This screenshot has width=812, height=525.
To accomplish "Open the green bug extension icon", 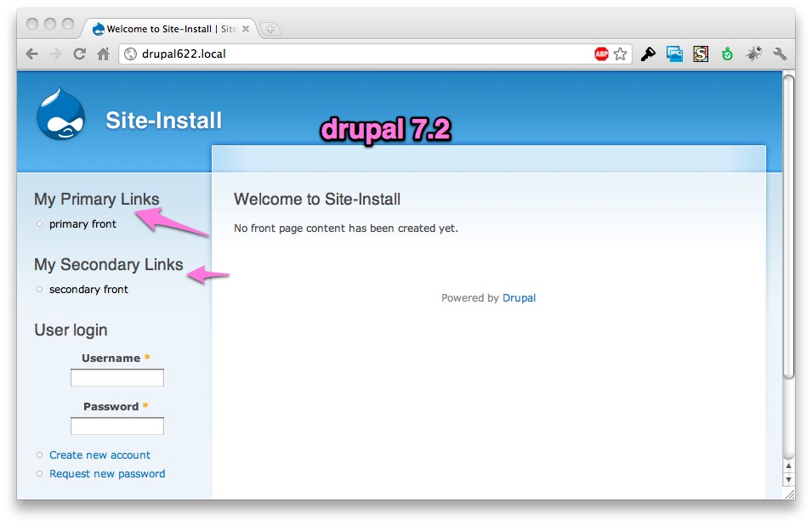I will [x=727, y=54].
